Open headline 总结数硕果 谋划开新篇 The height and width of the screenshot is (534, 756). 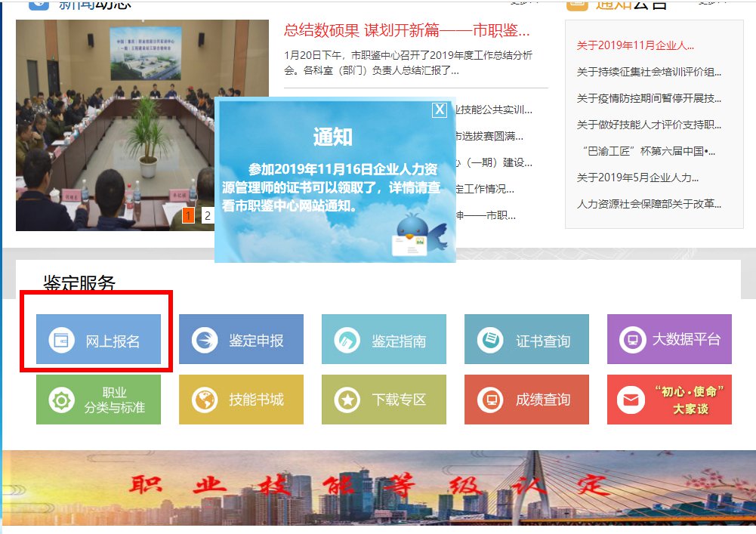tap(406, 31)
